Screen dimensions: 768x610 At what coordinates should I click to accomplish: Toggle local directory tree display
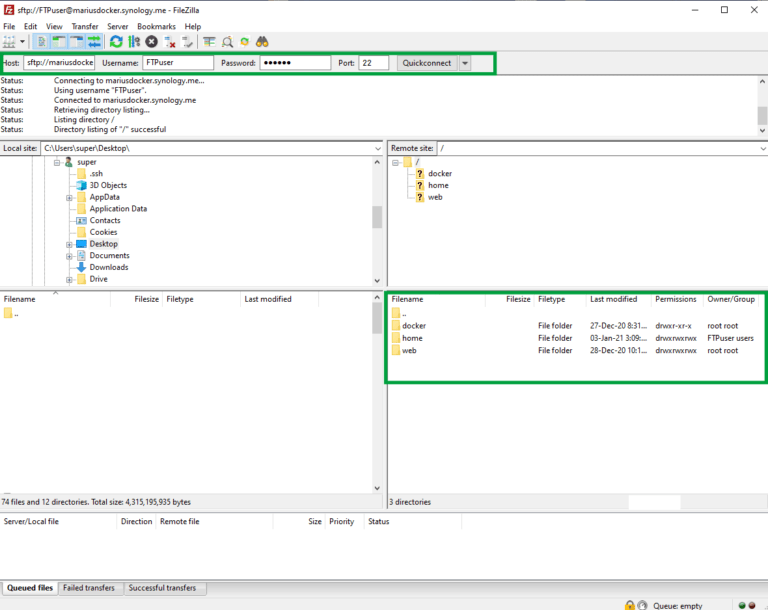click(x=59, y=42)
